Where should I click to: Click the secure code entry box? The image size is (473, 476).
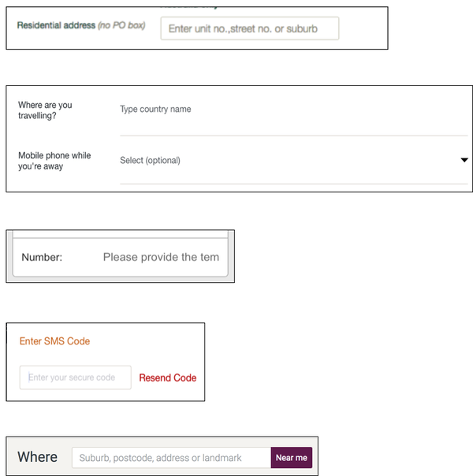coord(76,377)
